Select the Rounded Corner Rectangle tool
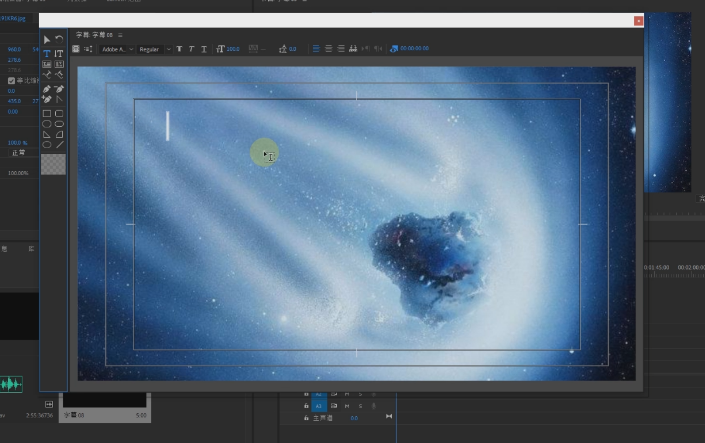 coord(59,113)
